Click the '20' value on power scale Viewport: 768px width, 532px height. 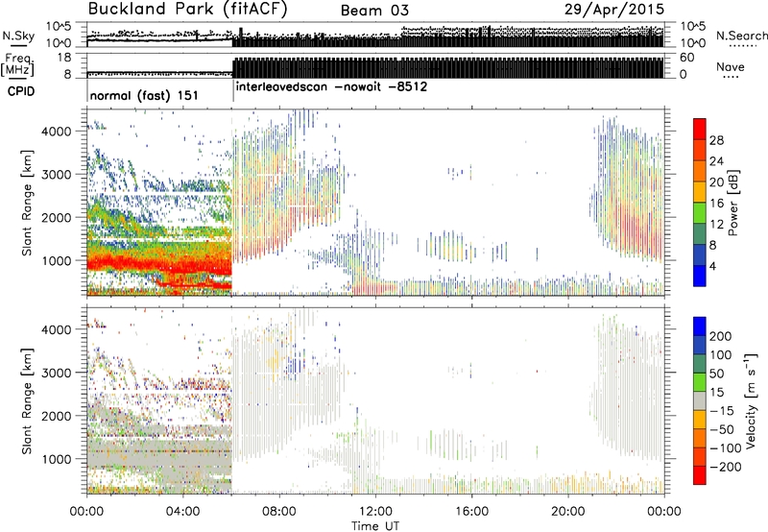pos(716,182)
